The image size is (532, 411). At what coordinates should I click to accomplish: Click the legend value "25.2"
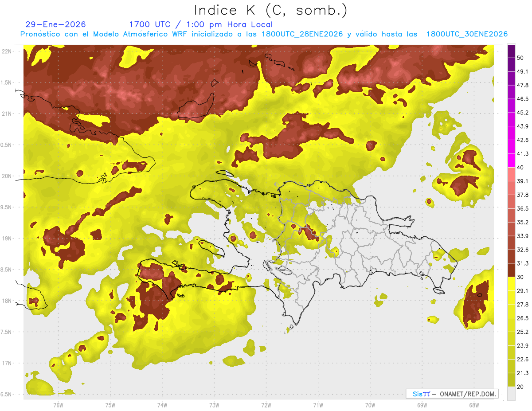[x=522, y=332]
